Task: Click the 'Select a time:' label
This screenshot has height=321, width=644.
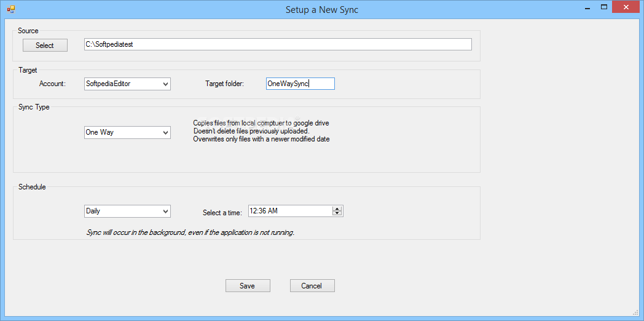Action: (x=222, y=213)
